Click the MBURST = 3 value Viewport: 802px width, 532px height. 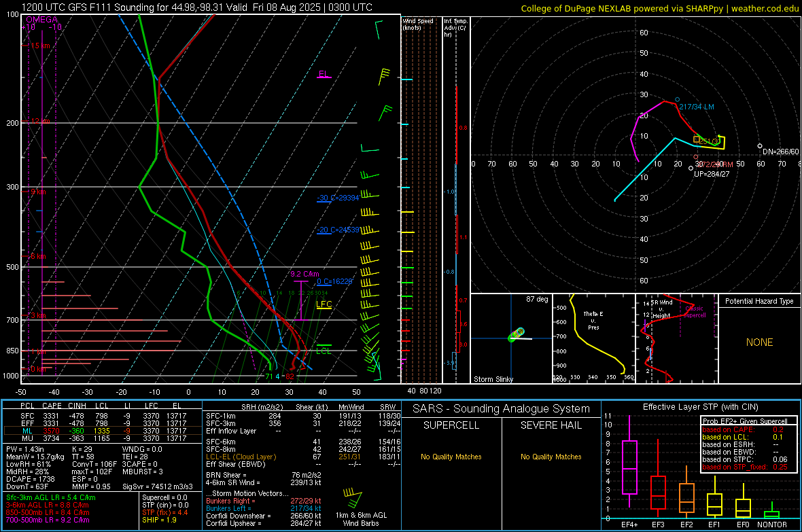point(142,472)
